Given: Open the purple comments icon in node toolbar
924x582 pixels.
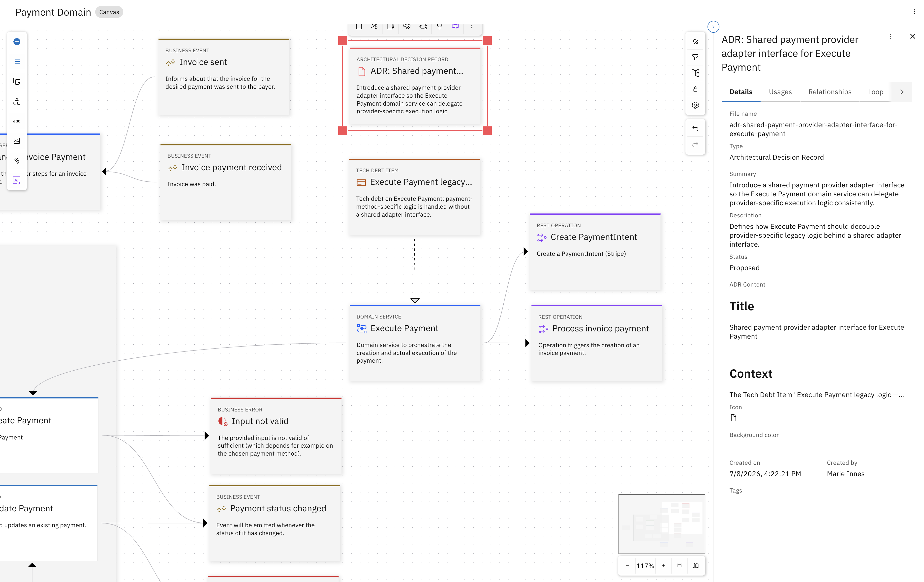Looking at the screenshot, I should 456,27.
